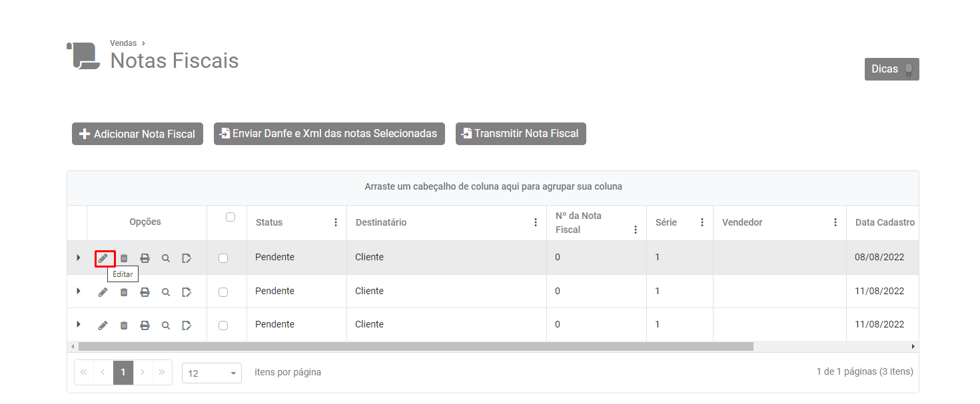The width and height of the screenshot is (980, 404).
Task: Click the trash delete icon in first row
Action: pyautogui.click(x=124, y=258)
